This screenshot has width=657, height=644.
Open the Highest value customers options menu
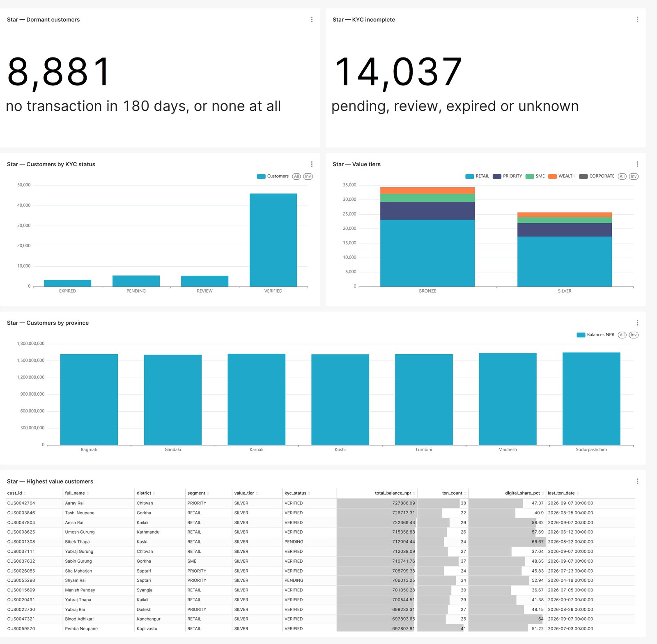(637, 481)
